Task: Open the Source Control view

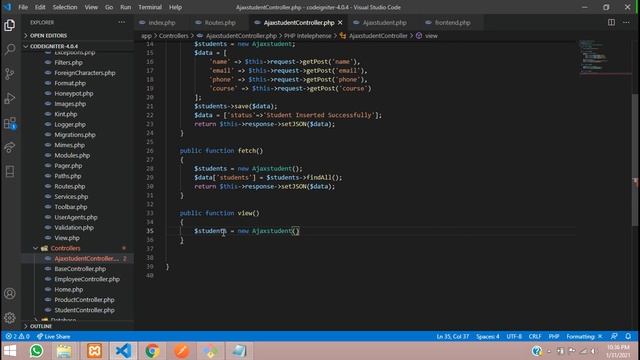Action: 10,74
